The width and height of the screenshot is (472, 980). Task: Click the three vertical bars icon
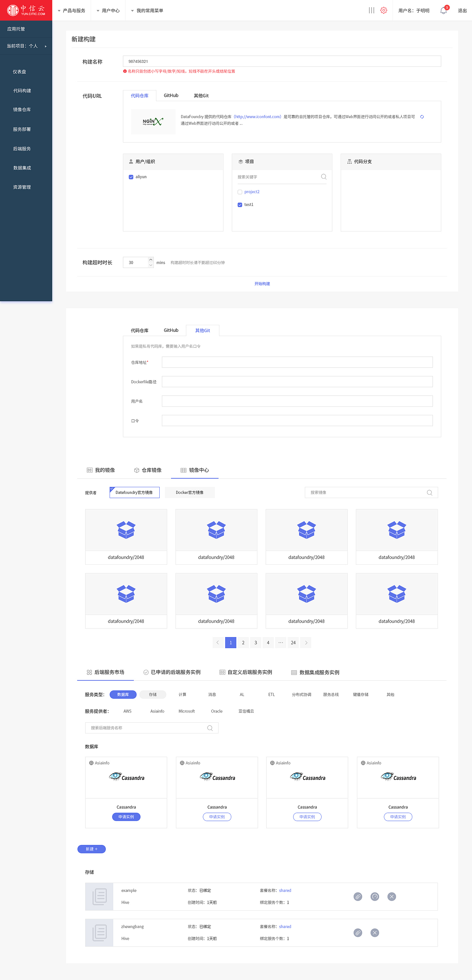click(x=371, y=10)
